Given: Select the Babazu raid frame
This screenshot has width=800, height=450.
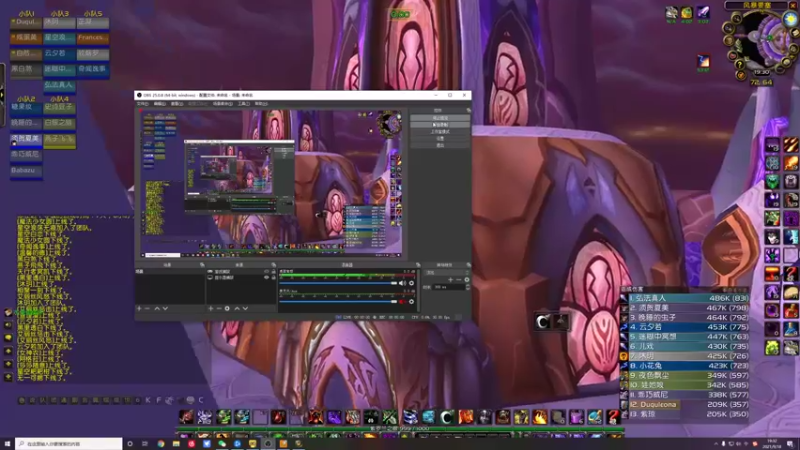Looking at the screenshot, I should (x=26, y=170).
